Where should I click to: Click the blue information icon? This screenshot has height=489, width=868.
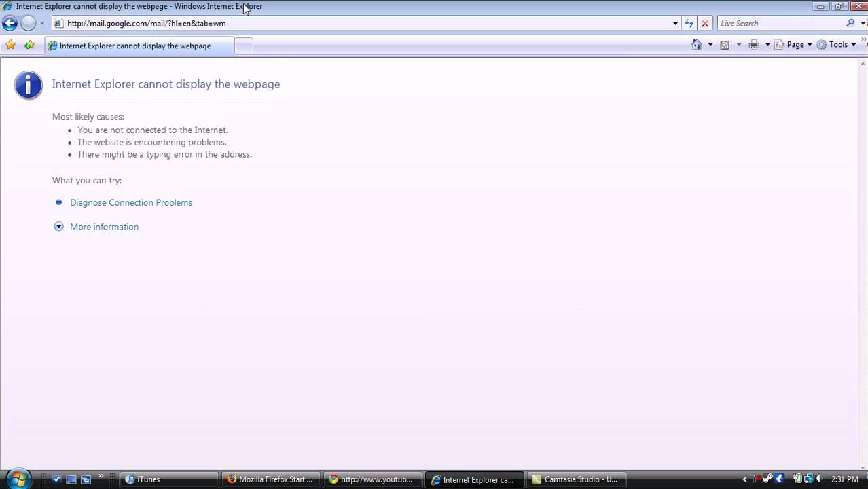point(29,85)
